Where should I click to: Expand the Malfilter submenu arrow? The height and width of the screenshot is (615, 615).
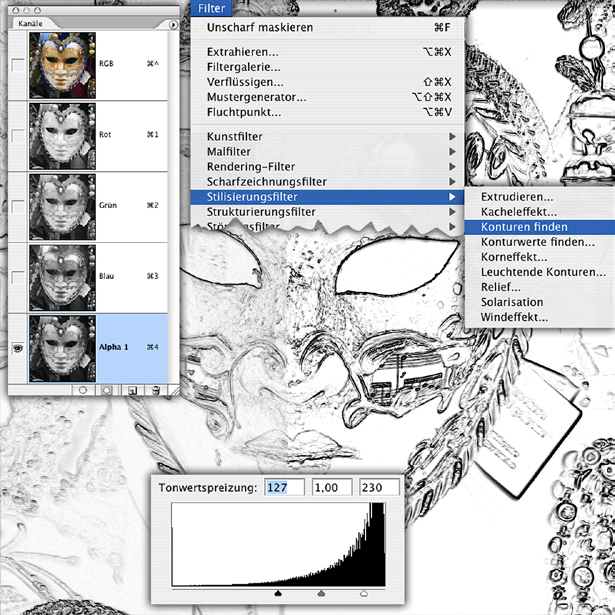pos(452,151)
